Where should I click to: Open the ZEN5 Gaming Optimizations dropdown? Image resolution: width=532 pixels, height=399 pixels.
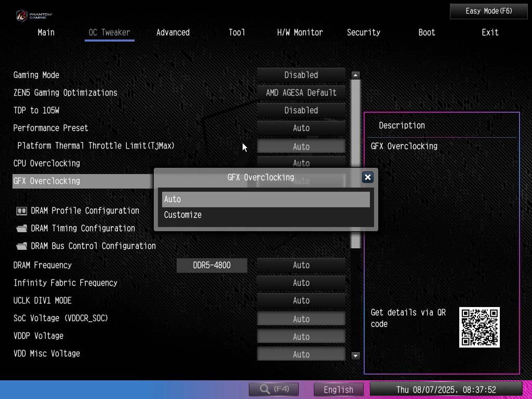pos(301,92)
